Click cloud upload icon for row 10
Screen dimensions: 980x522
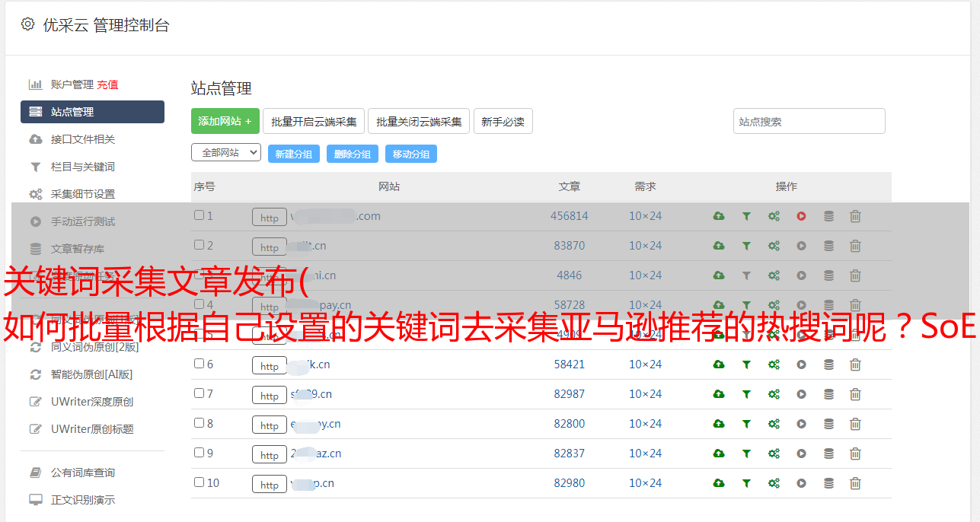[x=719, y=483]
